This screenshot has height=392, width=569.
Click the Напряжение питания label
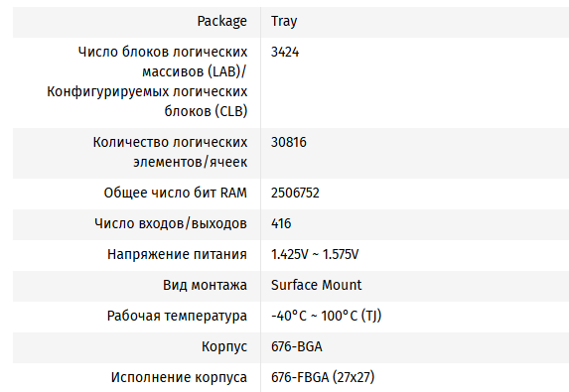(x=177, y=254)
